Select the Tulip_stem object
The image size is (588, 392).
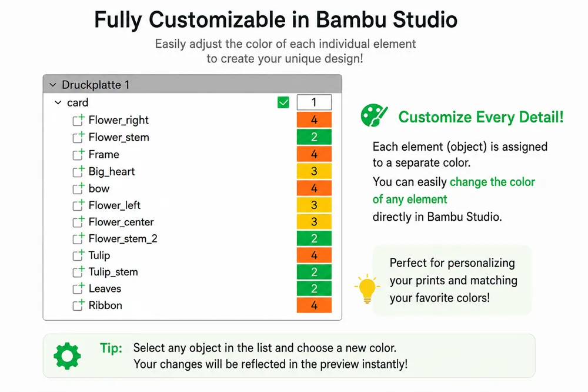point(113,272)
